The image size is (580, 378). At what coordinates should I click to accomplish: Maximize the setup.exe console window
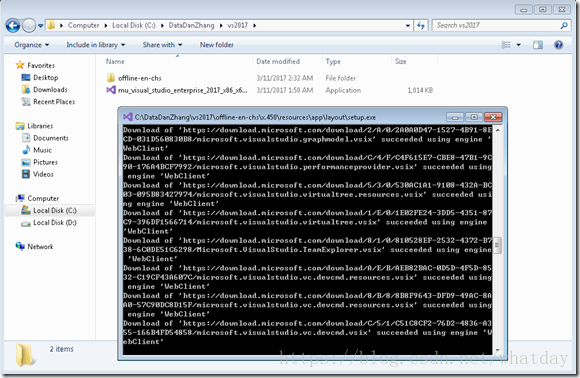tap(474, 117)
